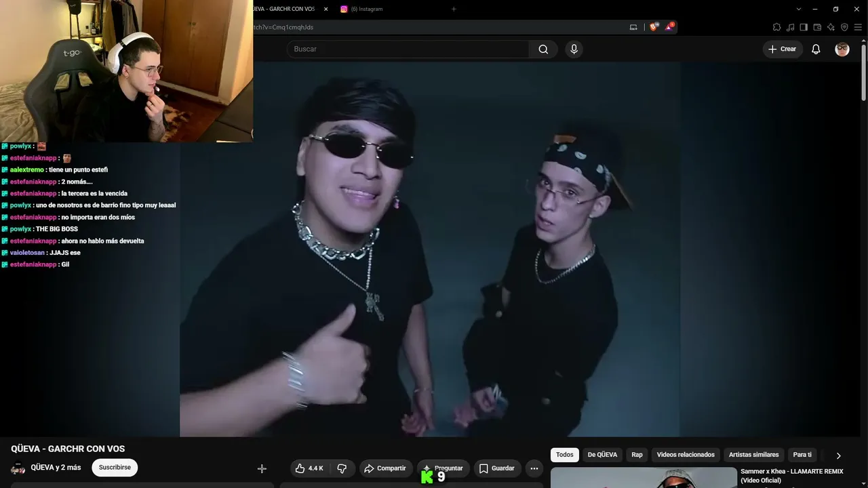Open the Sammer x Khea video thumbnail
This screenshot has width=868, height=488.
[644, 478]
